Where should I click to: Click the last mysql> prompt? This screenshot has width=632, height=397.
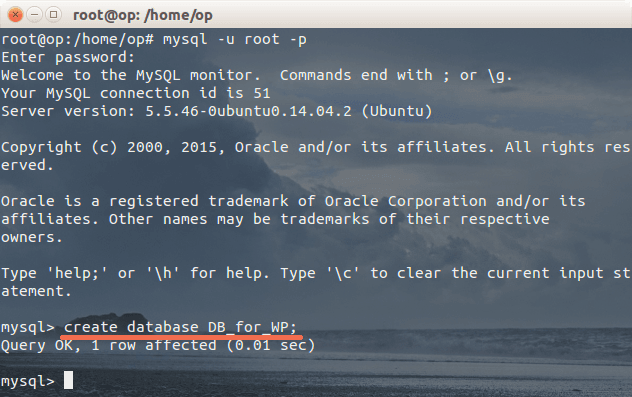click(28, 381)
